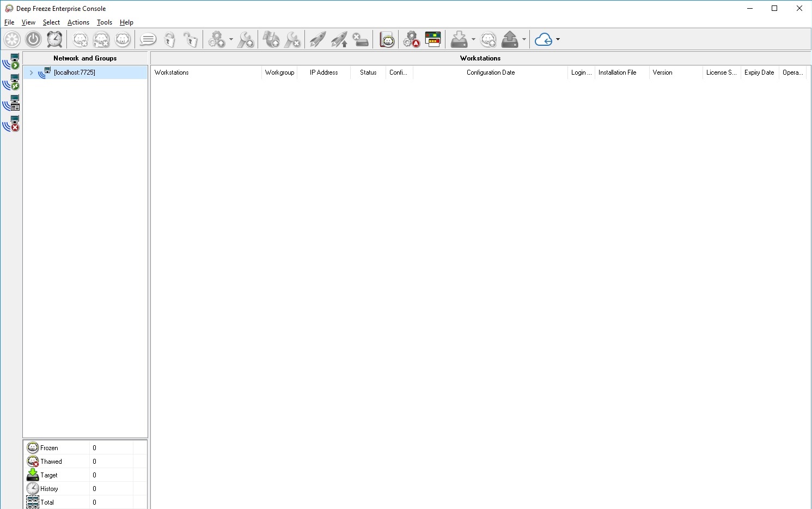Click the drive with download arrow icon
The height and width of the screenshot is (509, 812).
pyautogui.click(x=459, y=39)
